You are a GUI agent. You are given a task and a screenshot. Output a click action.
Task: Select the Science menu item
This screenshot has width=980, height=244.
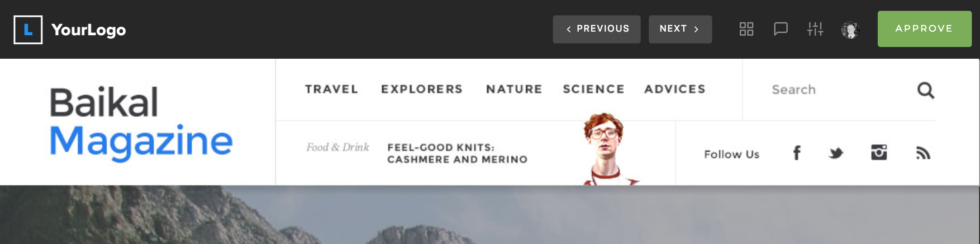click(x=594, y=89)
